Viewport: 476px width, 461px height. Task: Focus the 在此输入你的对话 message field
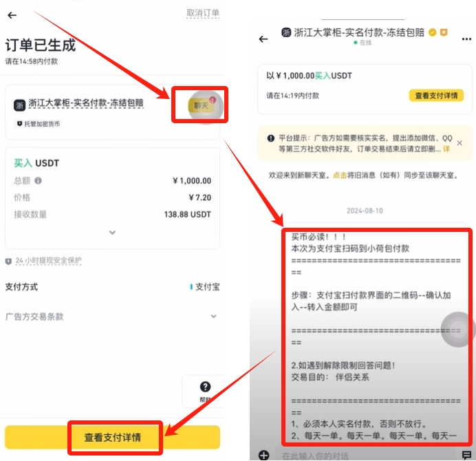(365, 455)
